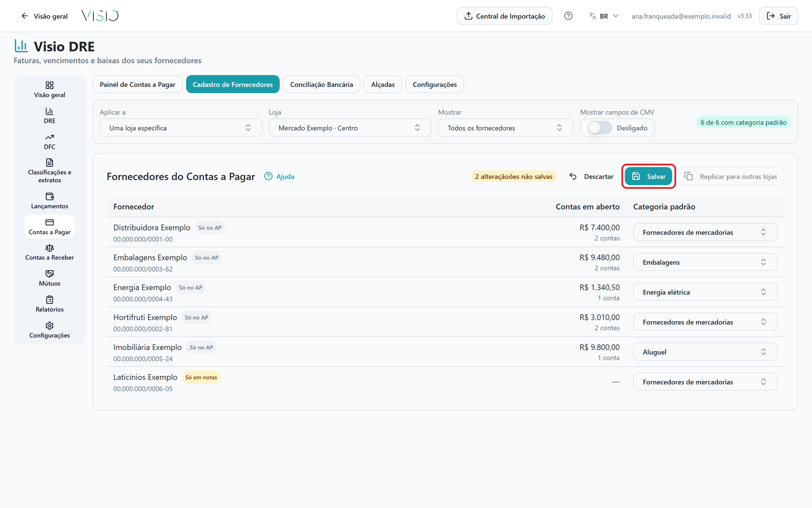
Task: Open the Loja dropdown Mercado Exemplo
Action: tap(350, 128)
